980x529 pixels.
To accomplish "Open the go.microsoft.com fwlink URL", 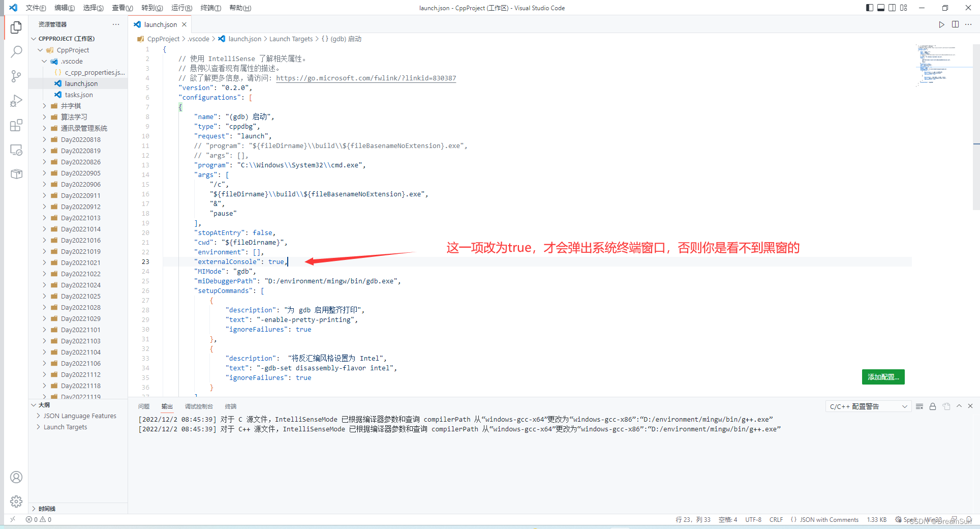I will [366, 78].
